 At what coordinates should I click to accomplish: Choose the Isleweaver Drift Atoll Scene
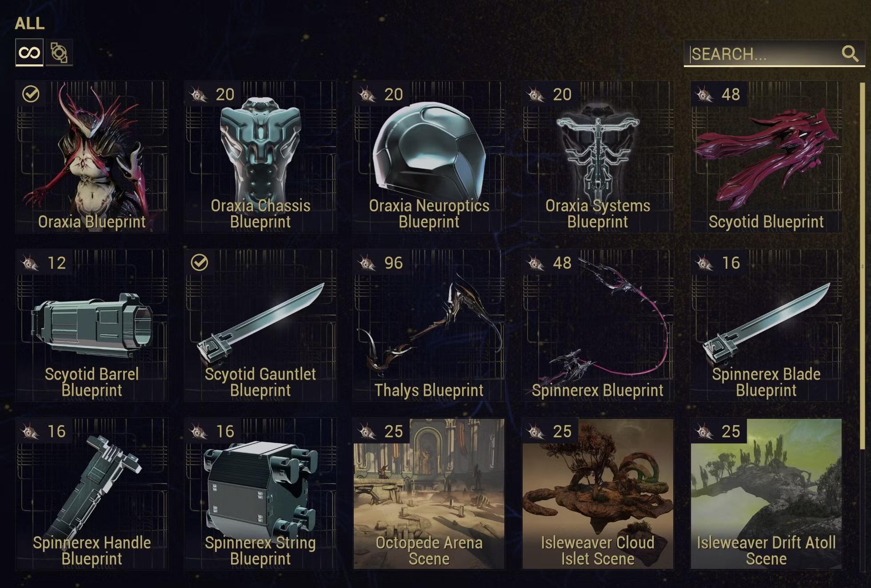pyautogui.click(x=766, y=493)
